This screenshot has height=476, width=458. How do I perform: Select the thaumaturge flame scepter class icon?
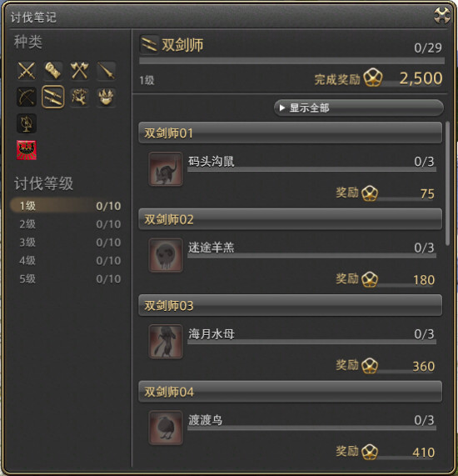click(106, 97)
